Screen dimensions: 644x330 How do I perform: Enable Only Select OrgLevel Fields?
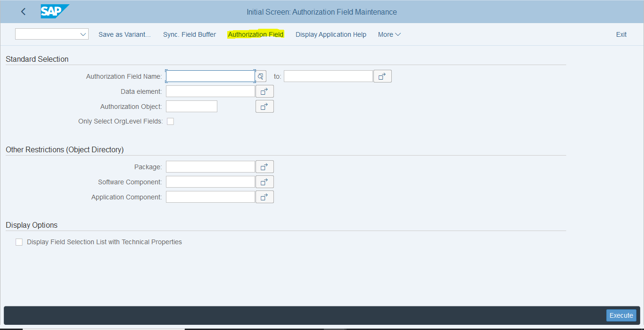tap(170, 121)
